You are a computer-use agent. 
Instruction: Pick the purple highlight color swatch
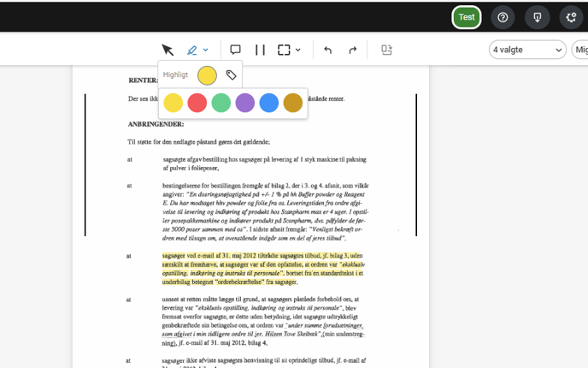245,103
